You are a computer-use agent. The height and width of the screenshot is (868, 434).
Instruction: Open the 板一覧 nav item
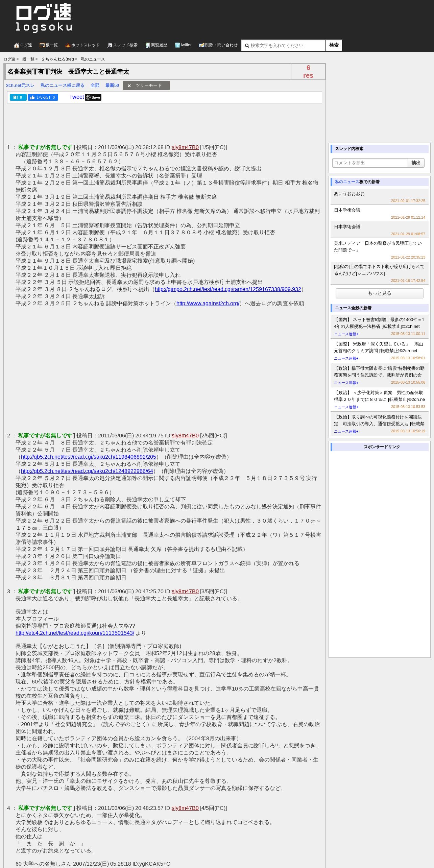pyautogui.click(x=49, y=45)
